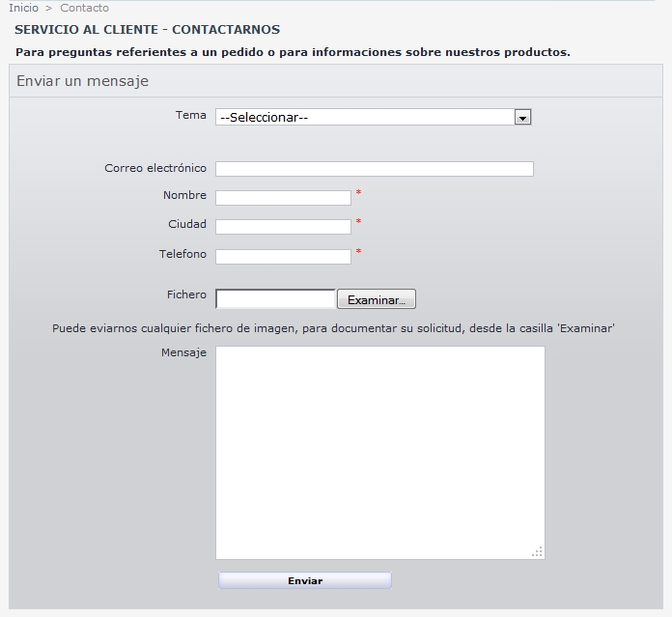Click the Telefono label text

tap(183, 254)
